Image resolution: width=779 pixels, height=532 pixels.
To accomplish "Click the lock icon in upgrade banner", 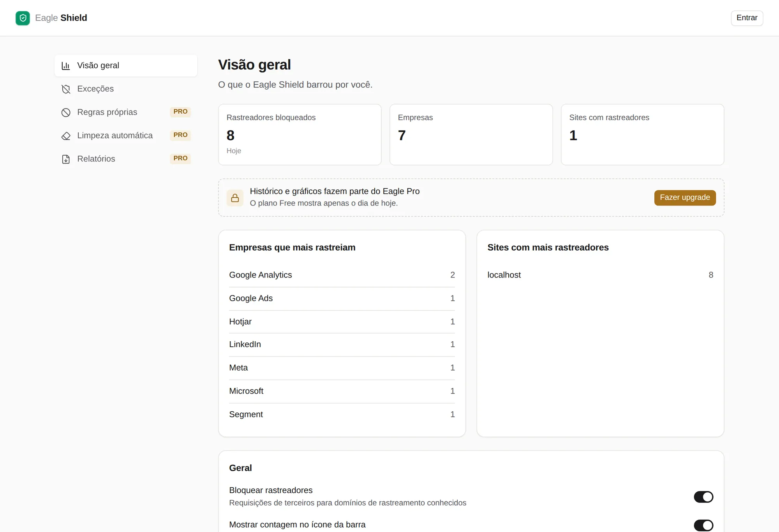I will pos(235,198).
